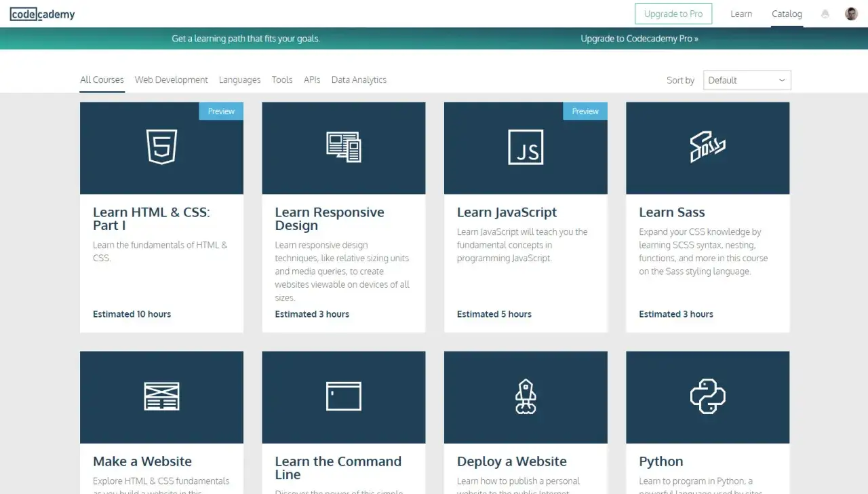Open the Learn navigation link

coord(741,14)
